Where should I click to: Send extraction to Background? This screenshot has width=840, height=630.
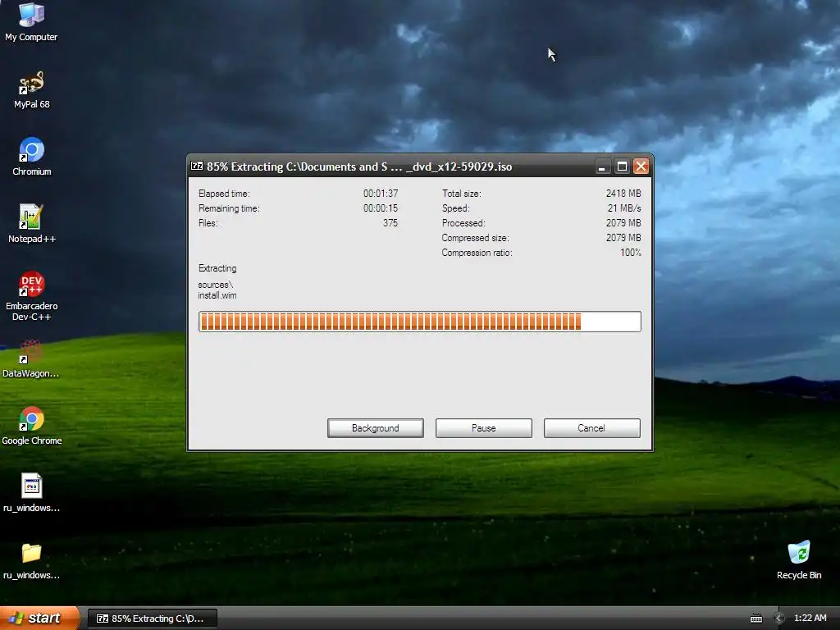click(x=376, y=428)
